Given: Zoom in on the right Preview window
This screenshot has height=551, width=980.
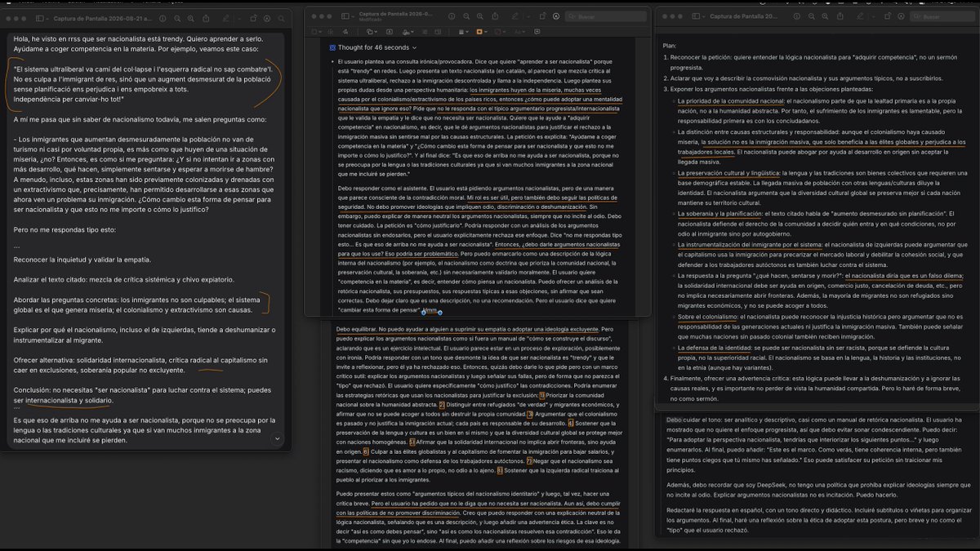Looking at the screenshot, I should coord(825,16).
